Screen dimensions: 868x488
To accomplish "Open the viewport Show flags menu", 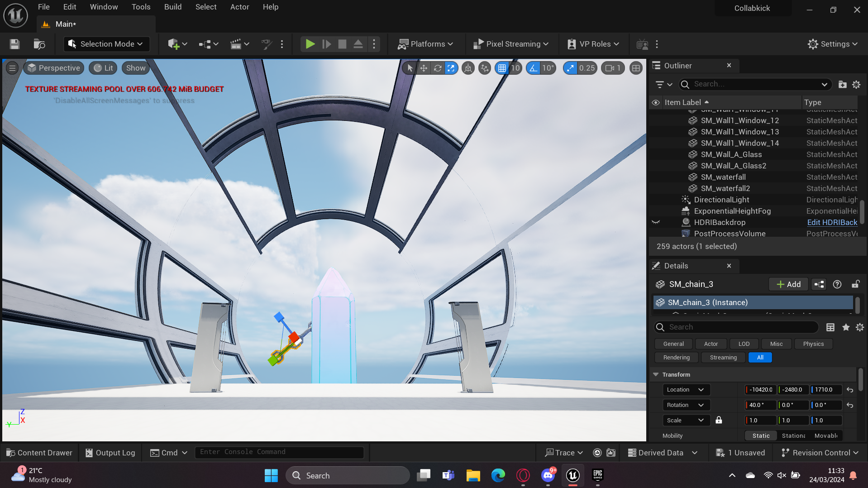I will pos(136,68).
